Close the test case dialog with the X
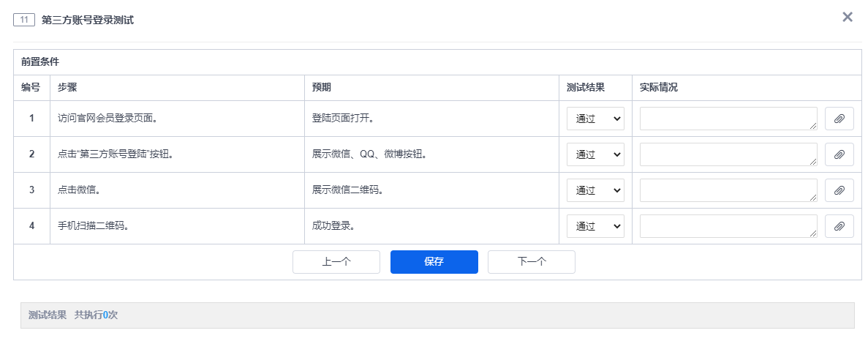868x344 pixels. coord(848,17)
